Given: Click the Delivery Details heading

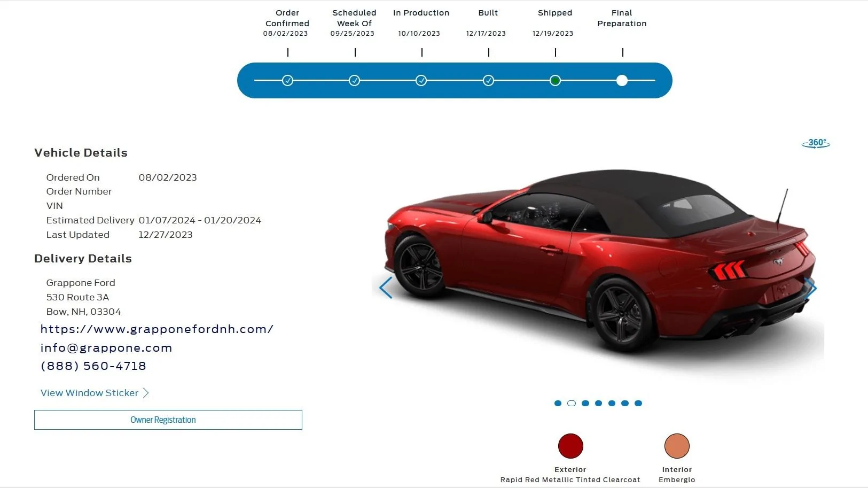Looking at the screenshot, I should [83, 259].
